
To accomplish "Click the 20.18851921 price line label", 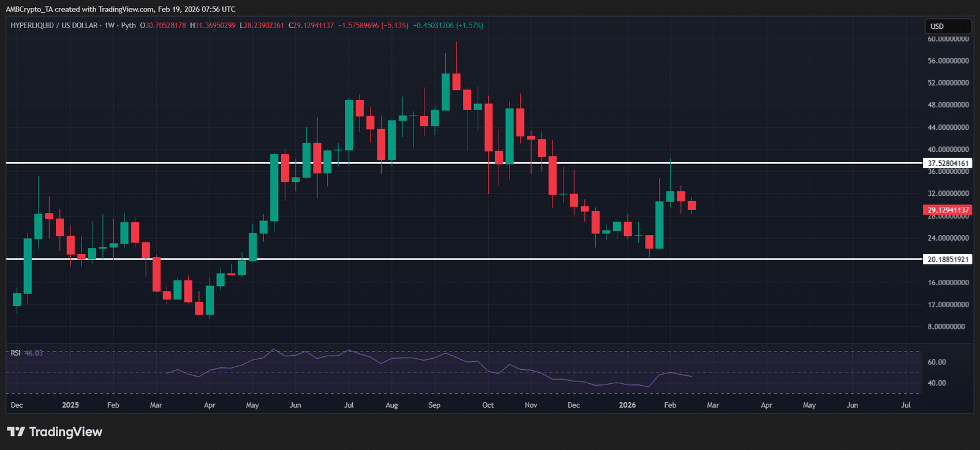I will (x=948, y=260).
